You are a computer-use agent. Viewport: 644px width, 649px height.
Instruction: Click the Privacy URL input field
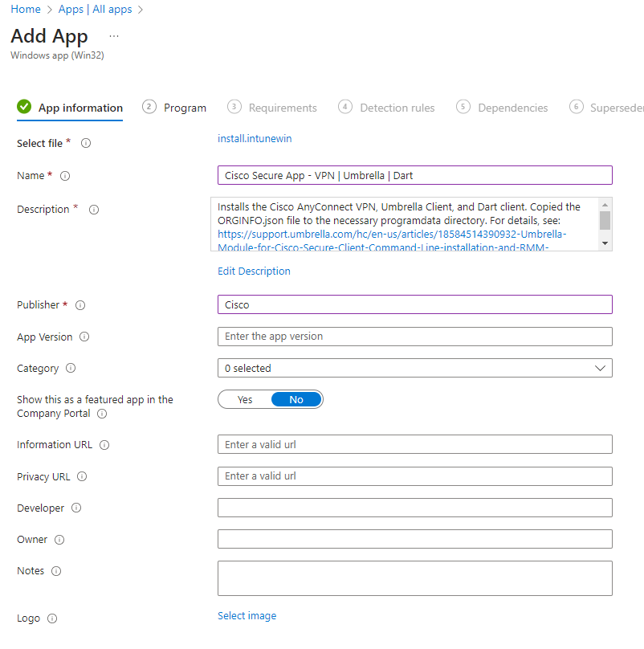tap(414, 476)
